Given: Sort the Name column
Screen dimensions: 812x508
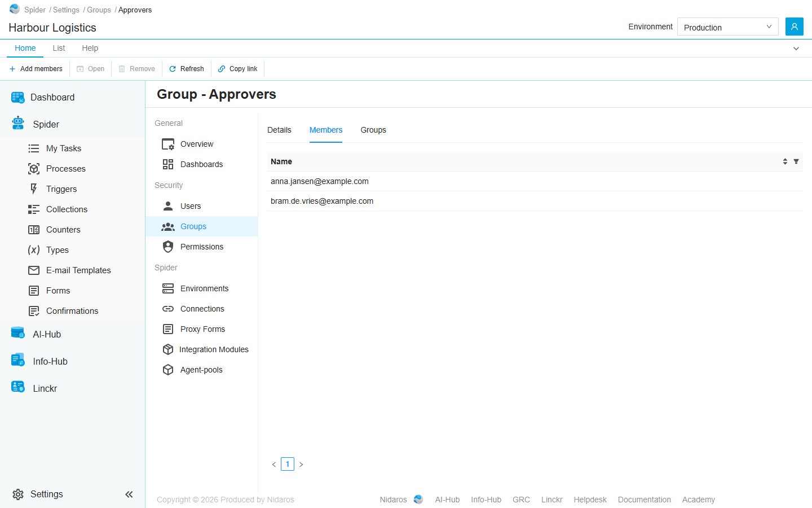Looking at the screenshot, I should coord(785,161).
